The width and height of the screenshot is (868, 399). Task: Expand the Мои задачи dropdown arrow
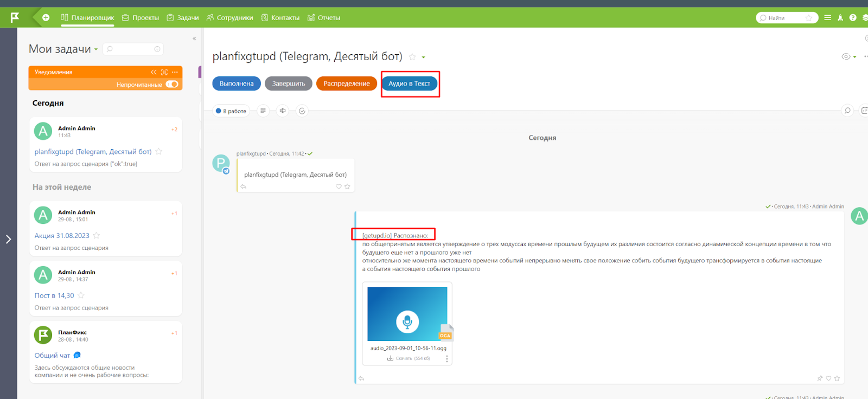96,49
